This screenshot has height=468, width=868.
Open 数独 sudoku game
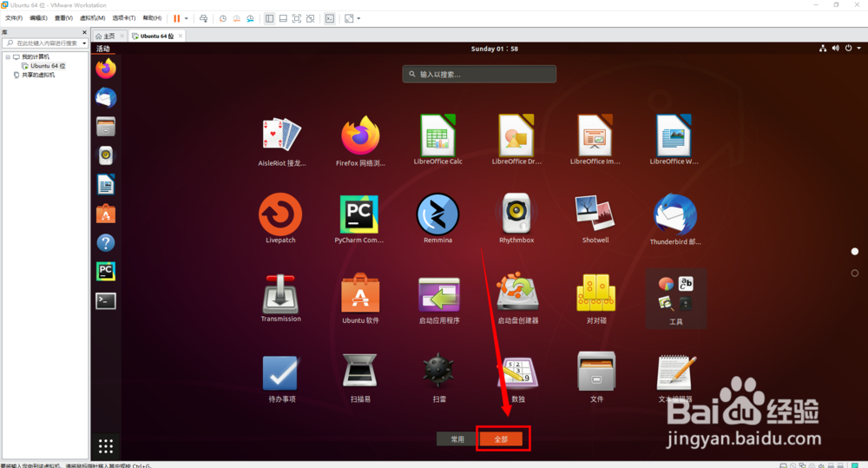517,379
